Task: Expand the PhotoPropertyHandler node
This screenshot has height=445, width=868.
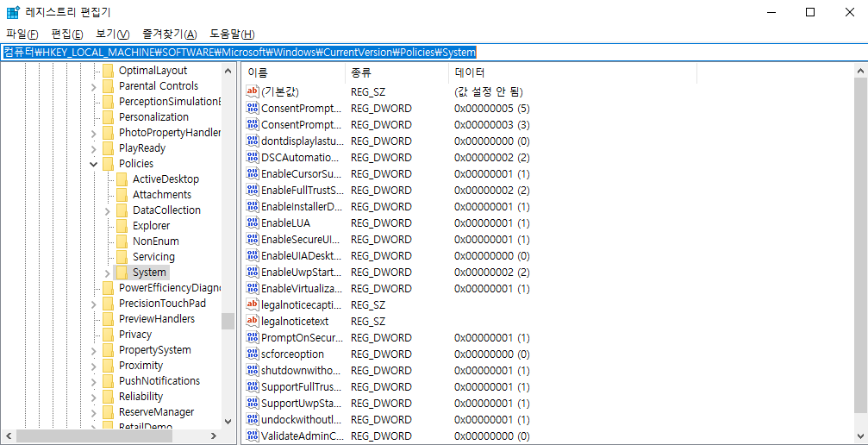Action: click(x=94, y=133)
